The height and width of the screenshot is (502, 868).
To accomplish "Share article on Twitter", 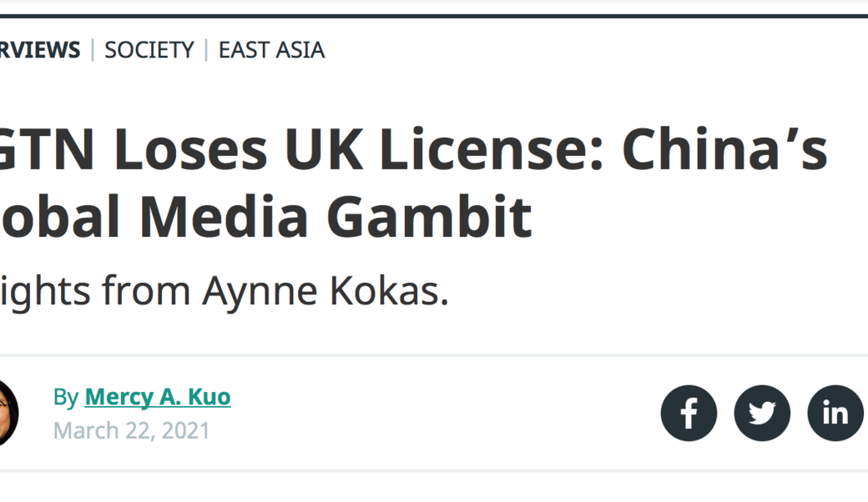I will (x=762, y=413).
